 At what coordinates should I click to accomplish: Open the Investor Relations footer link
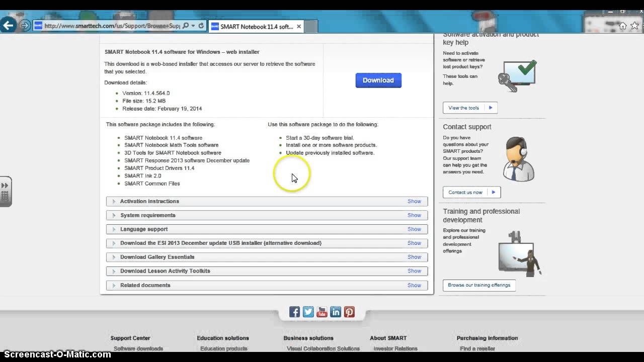point(395,348)
